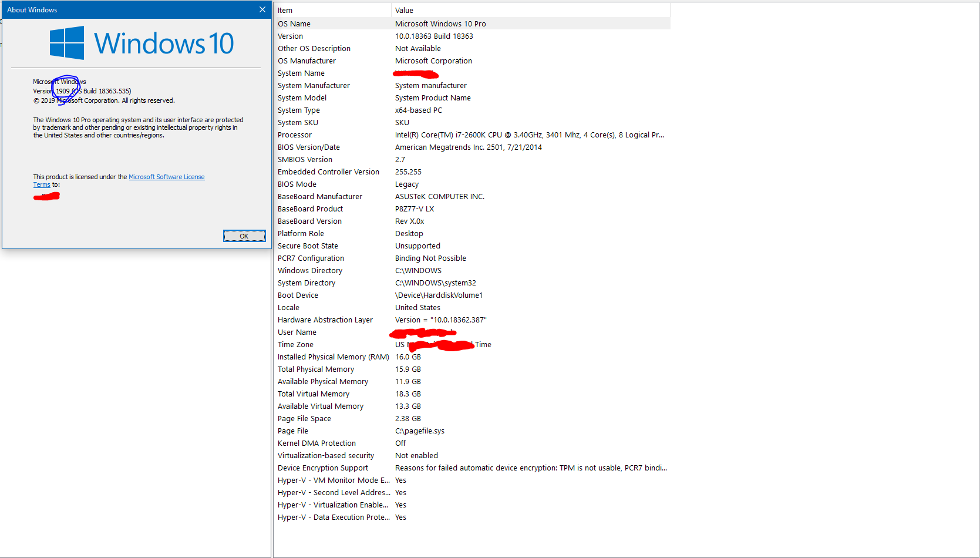980x558 pixels.
Task: Select the Hardware Abstraction Layer row
Action: pos(472,320)
